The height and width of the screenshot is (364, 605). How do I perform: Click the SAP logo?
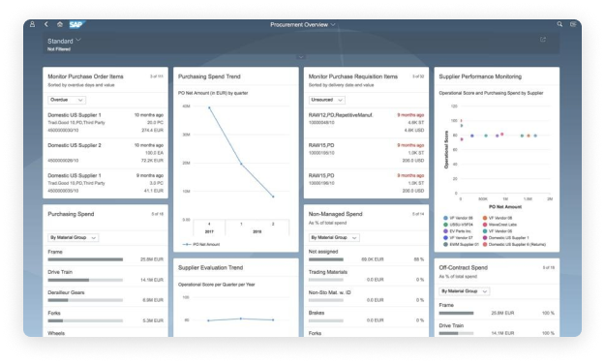[x=76, y=24]
